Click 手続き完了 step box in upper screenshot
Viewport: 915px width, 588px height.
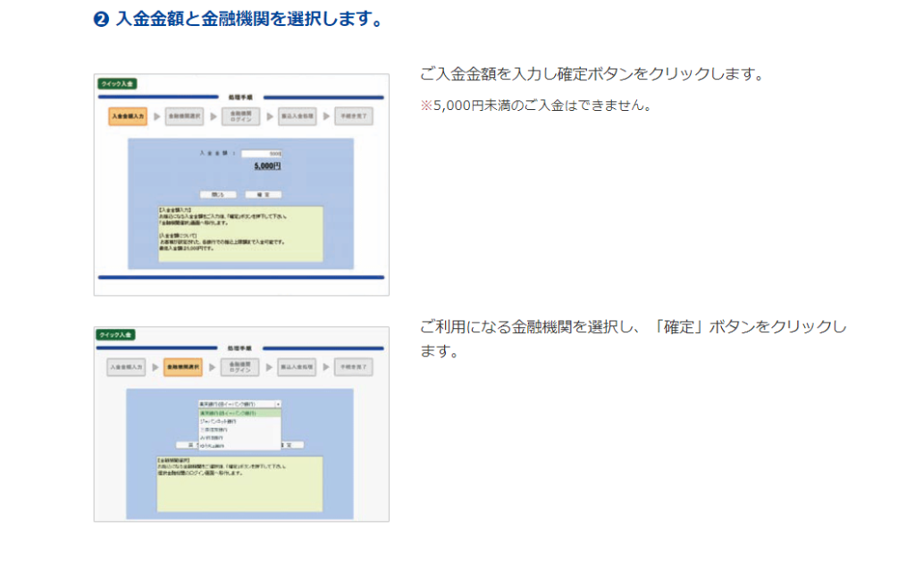point(353,116)
